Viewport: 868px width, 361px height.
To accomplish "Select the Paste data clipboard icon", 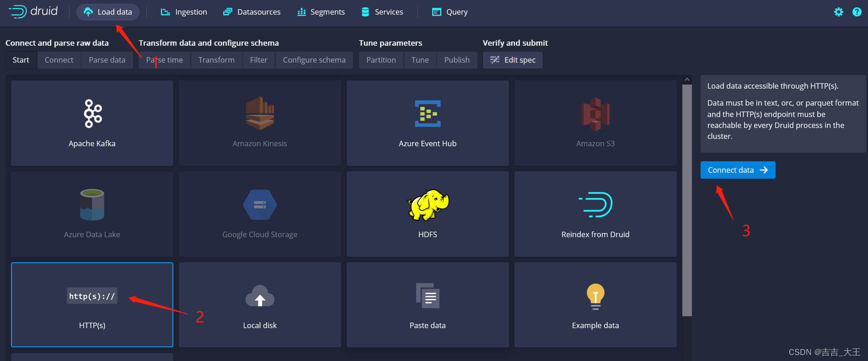I will pyautogui.click(x=428, y=296).
